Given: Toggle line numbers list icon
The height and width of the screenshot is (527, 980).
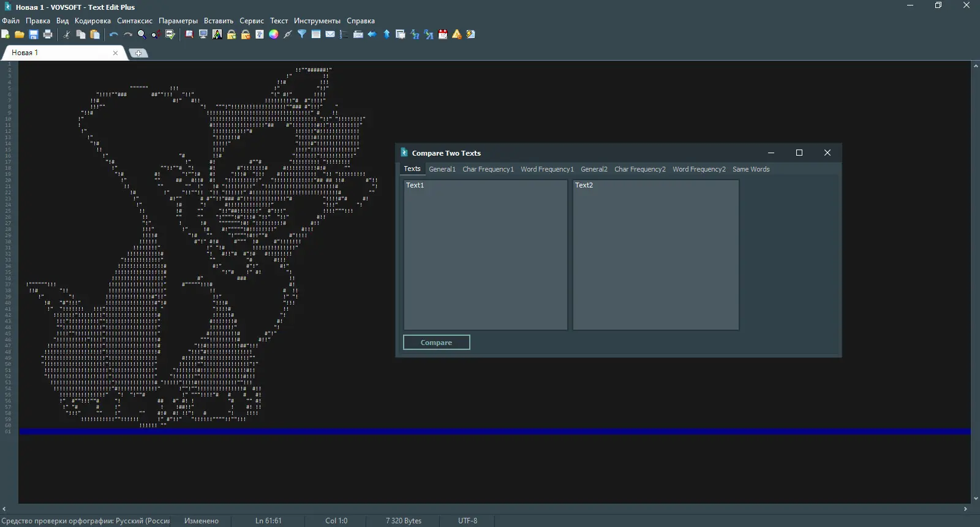Looking at the screenshot, I should point(344,34).
